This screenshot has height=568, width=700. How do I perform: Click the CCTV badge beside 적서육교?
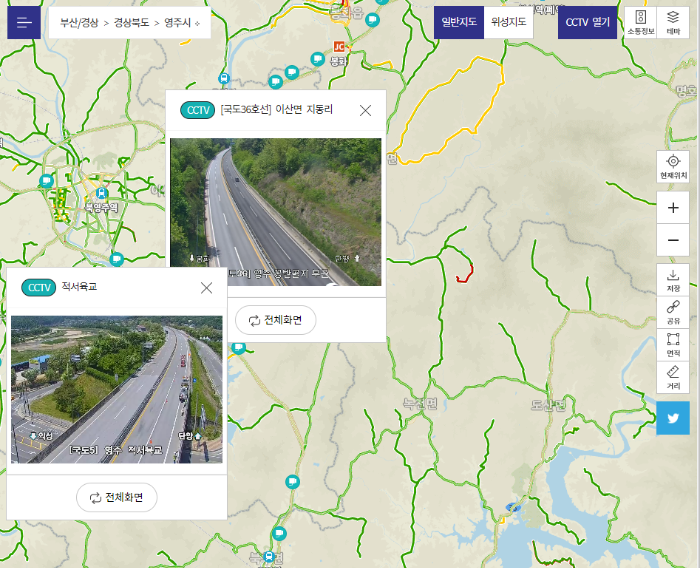38,288
